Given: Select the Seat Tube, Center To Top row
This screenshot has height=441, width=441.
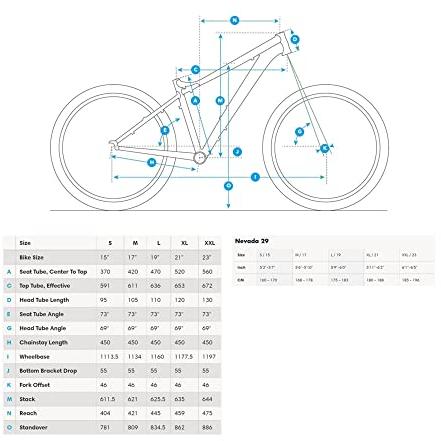Looking at the screenshot, I should [112, 272].
